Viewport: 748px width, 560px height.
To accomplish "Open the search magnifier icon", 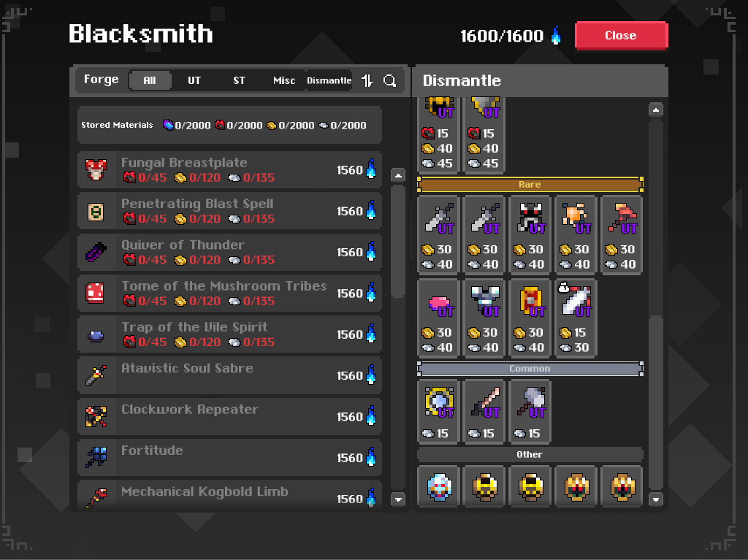I will [390, 80].
